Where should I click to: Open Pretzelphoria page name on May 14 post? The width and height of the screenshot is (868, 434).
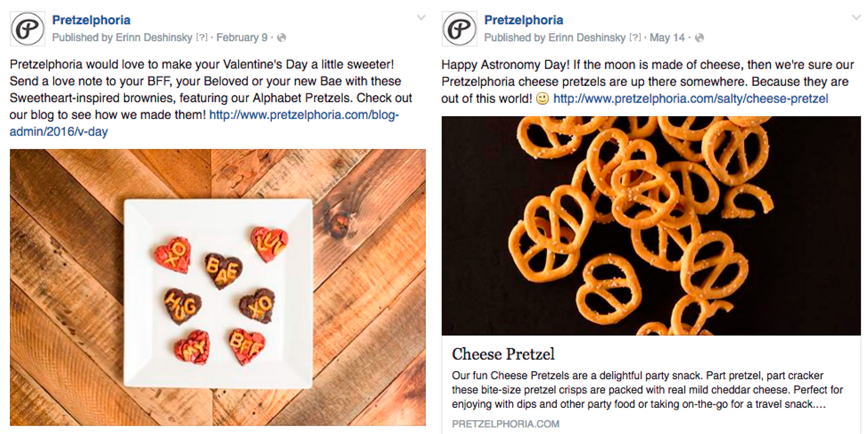524,20
